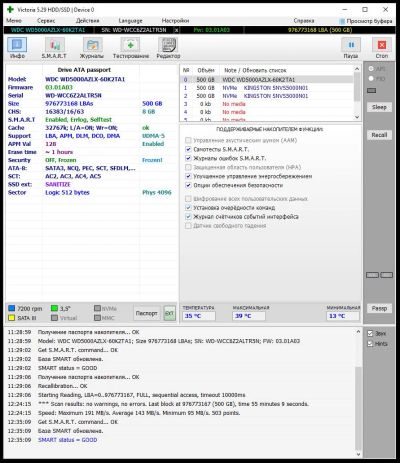This screenshot has width=400, height=463.
Task: Click the Recall button
Action: point(379,135)
